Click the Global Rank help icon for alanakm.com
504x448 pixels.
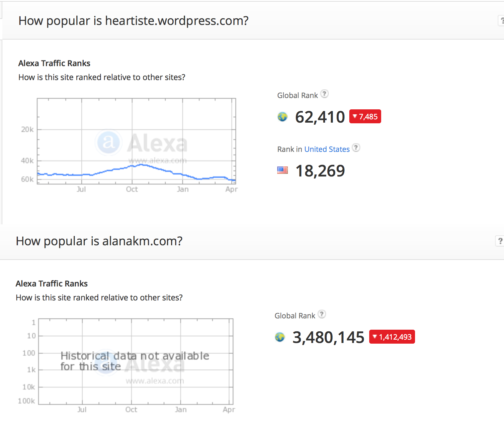[x=322, y=314]
